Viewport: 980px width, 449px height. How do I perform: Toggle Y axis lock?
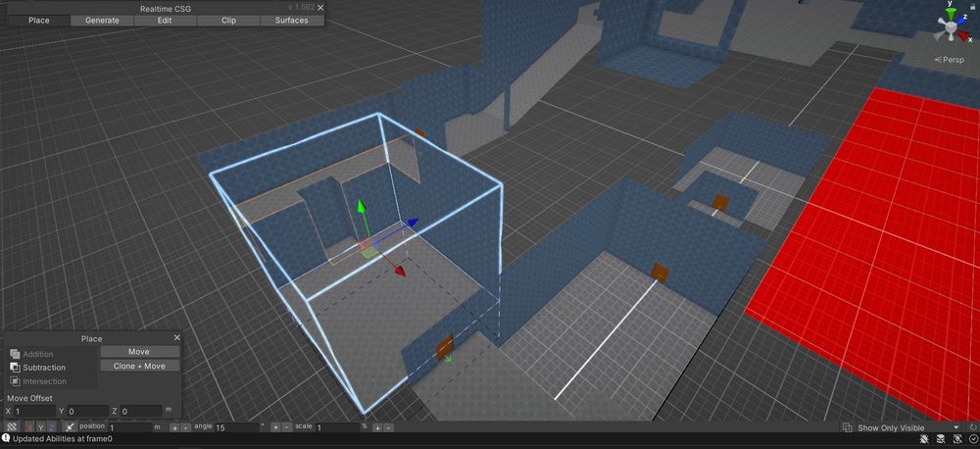[x=40, y=427]
